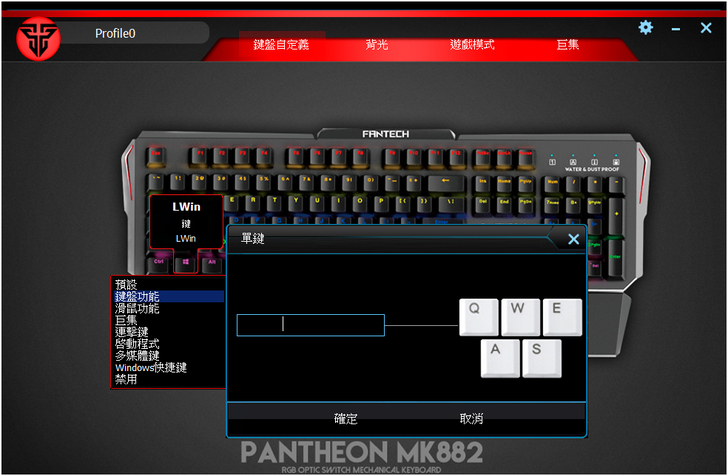Click the Alt key on keyboard image

coord(212,263)
